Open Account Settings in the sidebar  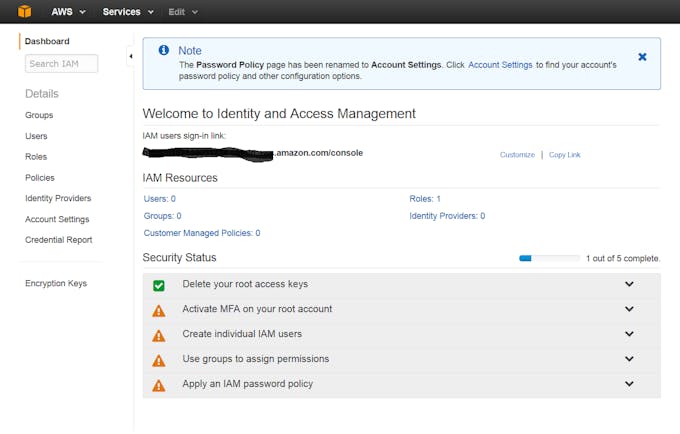pyautogui.click(x=57, y=219)
